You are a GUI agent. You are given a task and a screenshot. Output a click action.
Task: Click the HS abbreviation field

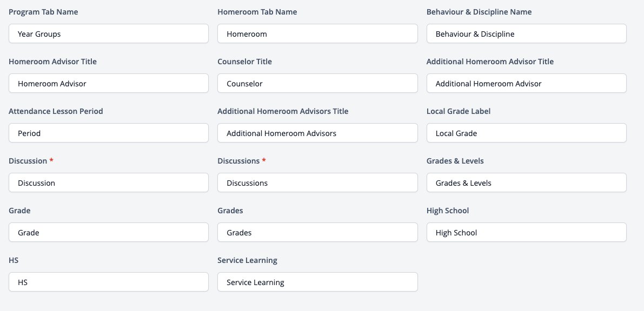pos(109,282)
